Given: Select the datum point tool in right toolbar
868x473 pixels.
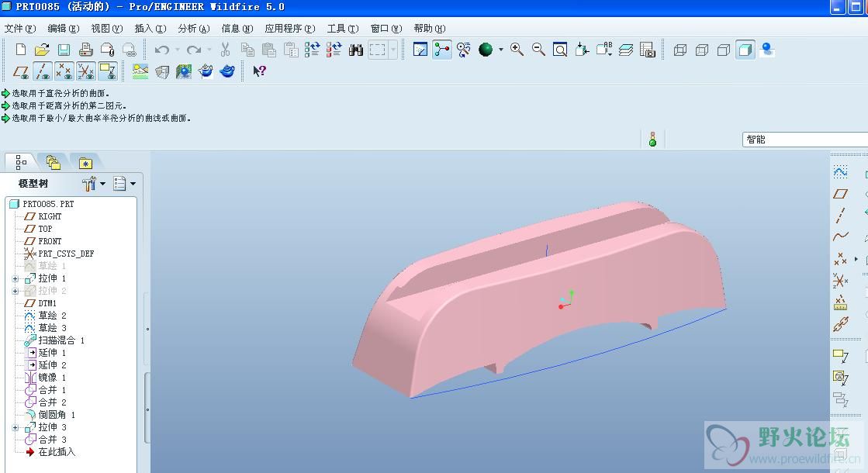Looking at the screenshot, I should [x=840, y=258].
